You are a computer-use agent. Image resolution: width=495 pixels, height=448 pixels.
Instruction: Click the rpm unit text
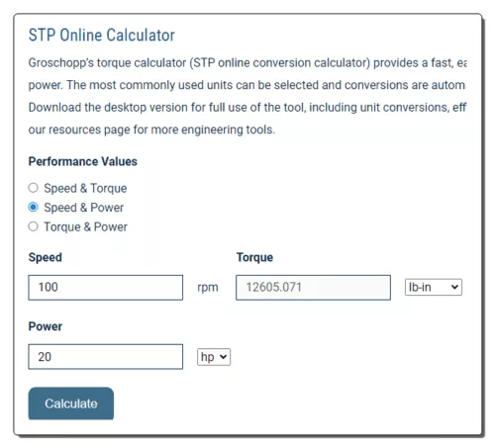coord(208,288)
